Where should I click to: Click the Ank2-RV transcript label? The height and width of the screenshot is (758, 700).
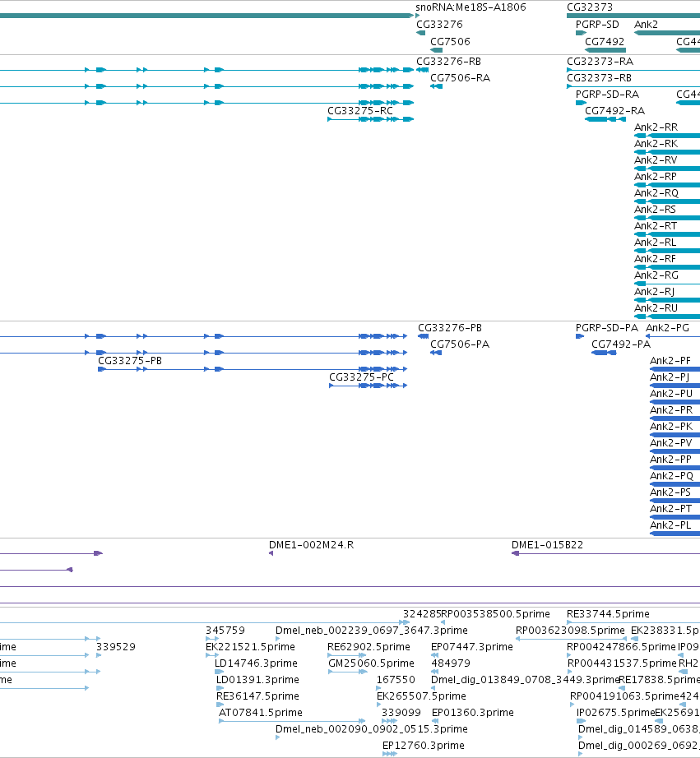[x=656, y=160]
